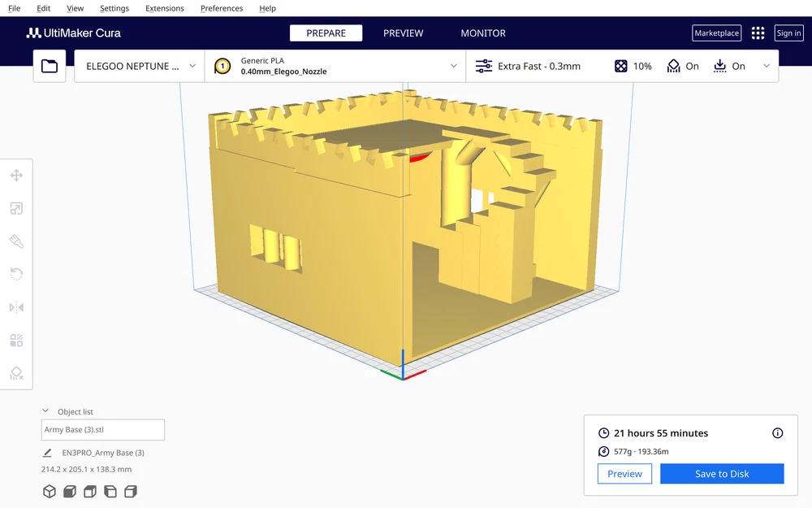
Task: Open the View menu
Action: click(75, 8)
